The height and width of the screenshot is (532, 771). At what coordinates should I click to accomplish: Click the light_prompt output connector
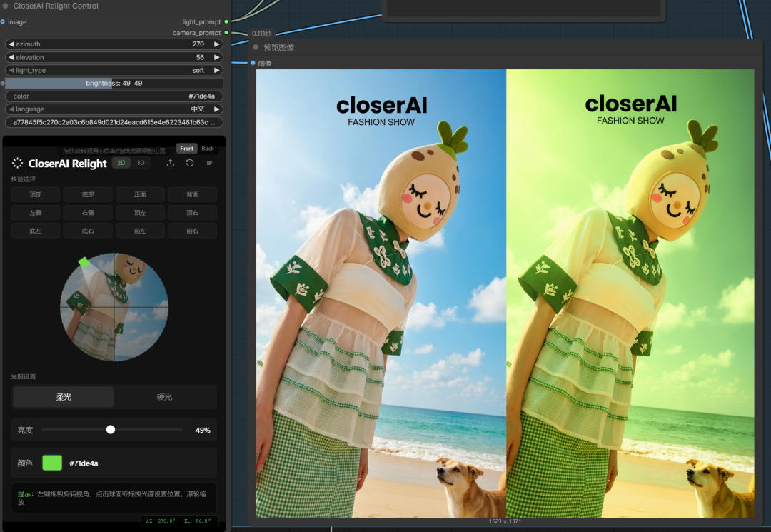[x=226, y=21]
